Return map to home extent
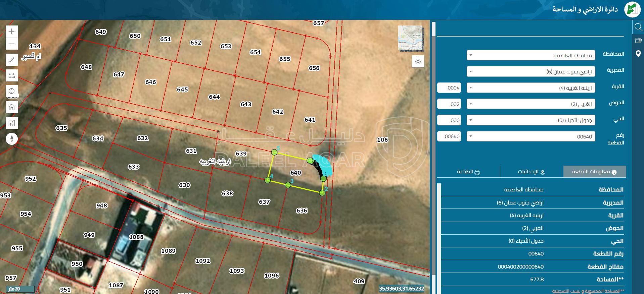 pos(12,107)
